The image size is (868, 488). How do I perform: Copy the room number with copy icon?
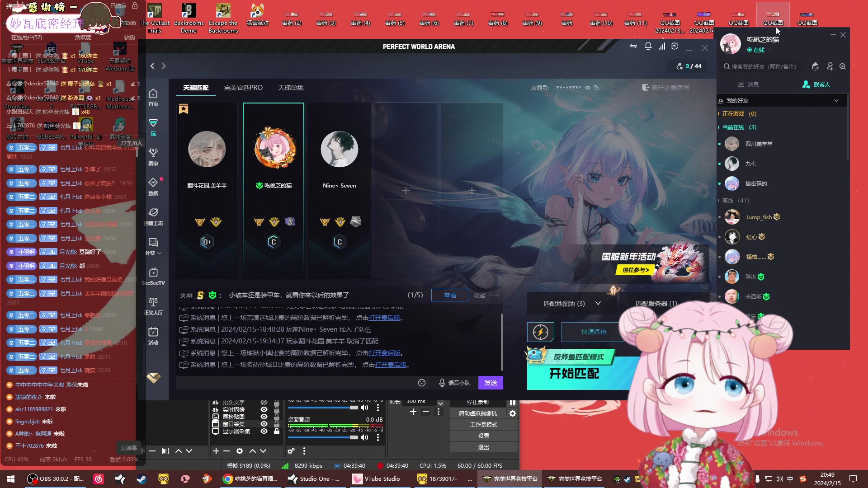(x=596, y=88)
